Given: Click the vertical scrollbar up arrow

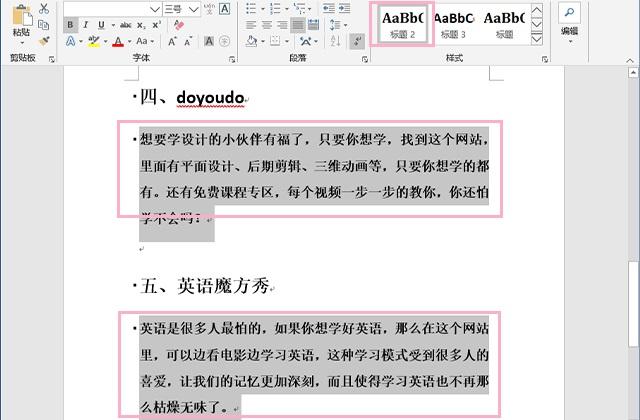Looking at the screenshot, I should pos(633,73).
